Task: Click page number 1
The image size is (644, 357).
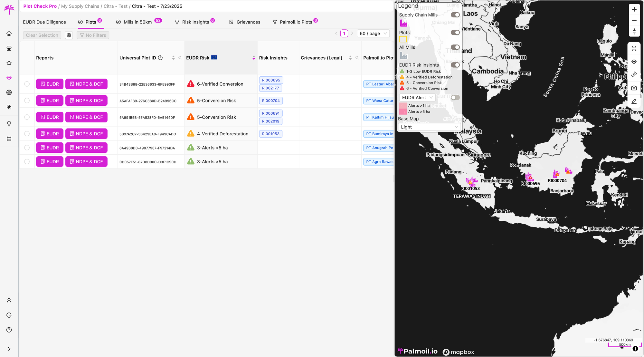Action: pyautogui.click(x=344, y=34)
